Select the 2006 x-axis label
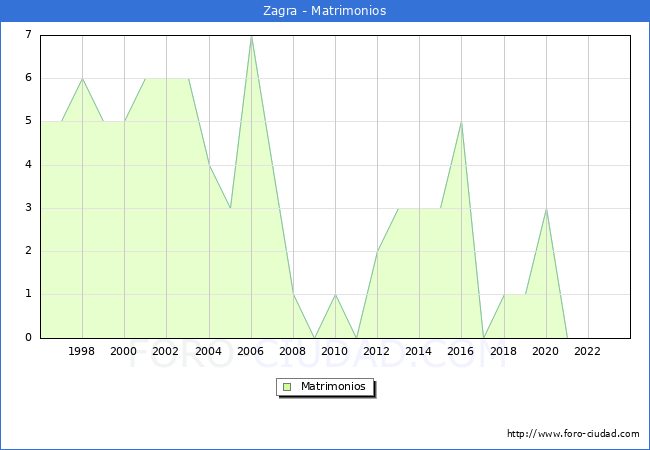 [x=250, y=351]
